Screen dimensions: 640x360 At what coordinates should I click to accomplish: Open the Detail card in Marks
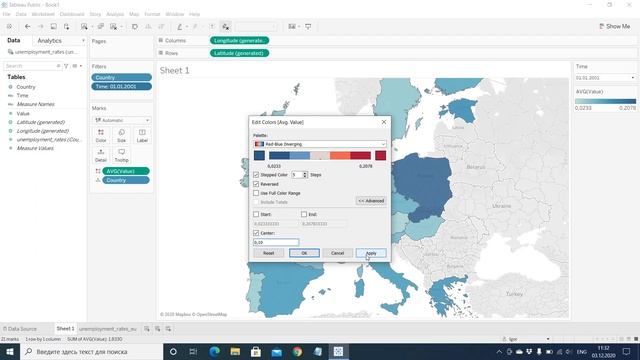click(101, 156)
